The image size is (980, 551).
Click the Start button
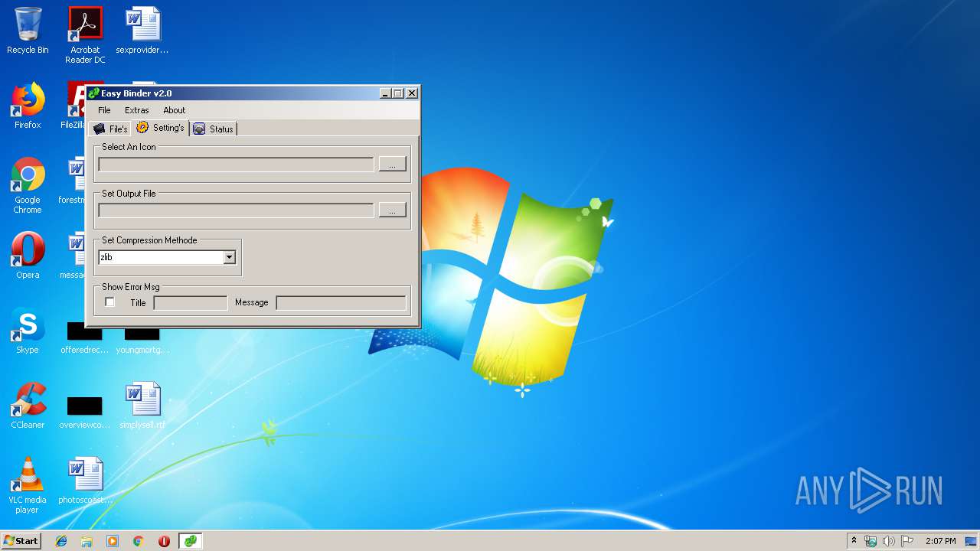[x=21, y=540]
